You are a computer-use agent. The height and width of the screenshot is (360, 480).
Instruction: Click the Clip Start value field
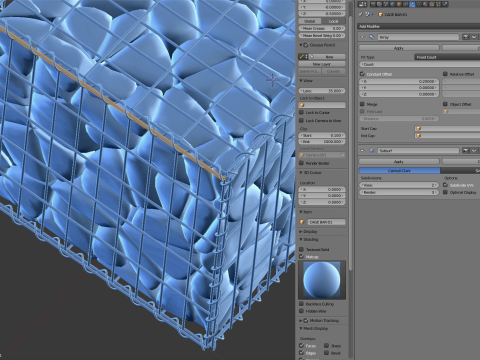point(322,135)
